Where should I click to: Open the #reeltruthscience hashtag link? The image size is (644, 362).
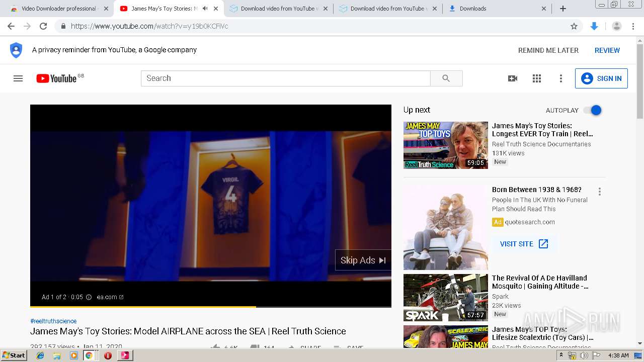pyautogui.click(x=53, y=321)
